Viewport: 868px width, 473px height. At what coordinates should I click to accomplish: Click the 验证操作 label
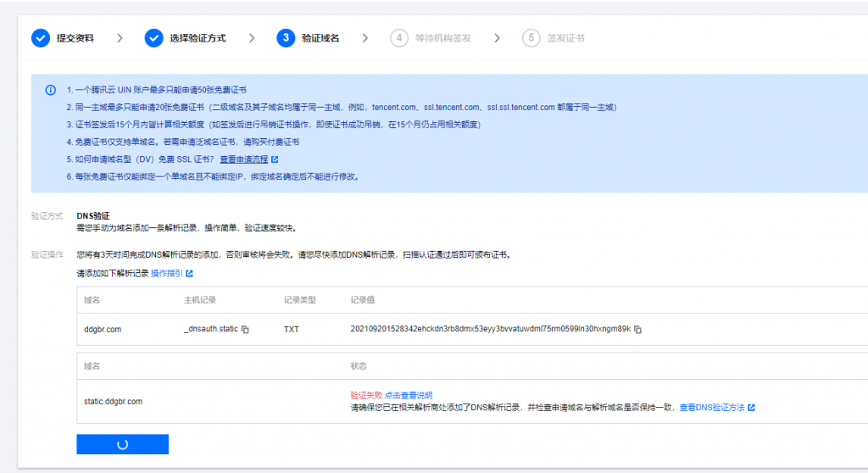[47, 255]
